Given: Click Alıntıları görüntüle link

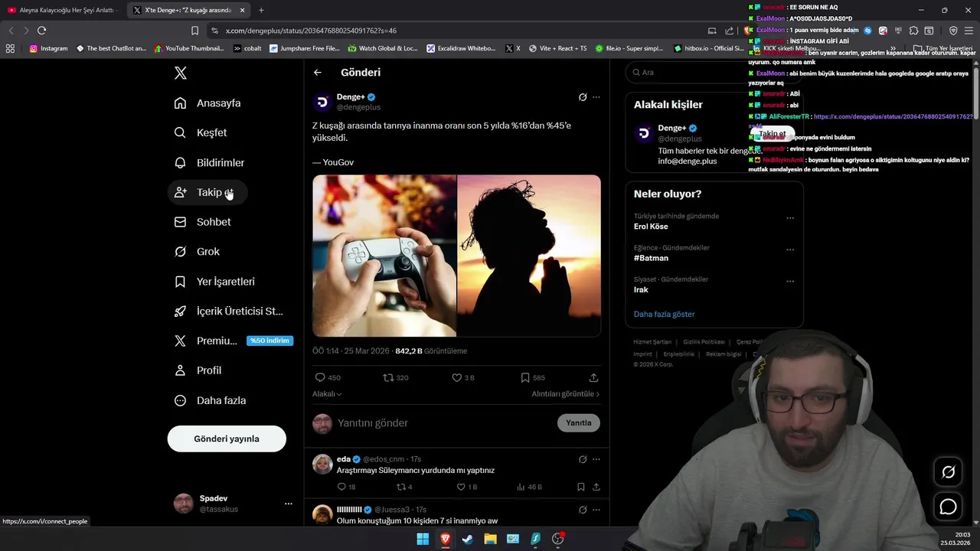Looking at the screenshot, I should pyautogui.click(x=566, y=394).
